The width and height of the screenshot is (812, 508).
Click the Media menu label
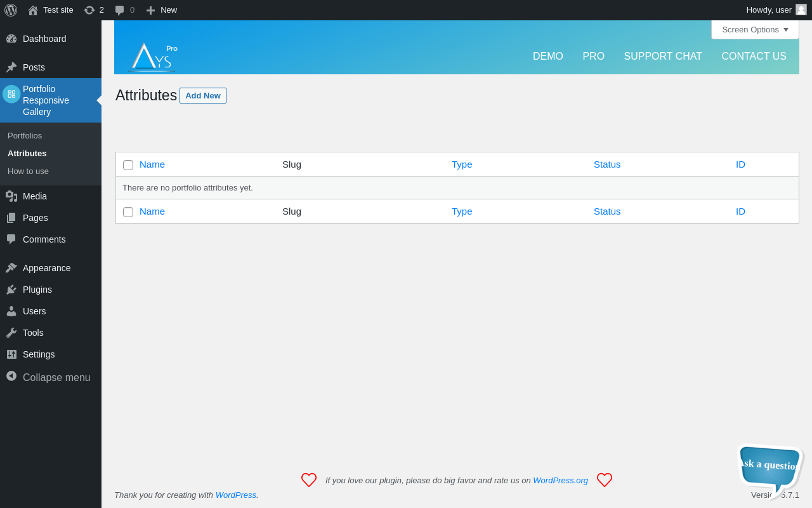(x=35, y=196)
